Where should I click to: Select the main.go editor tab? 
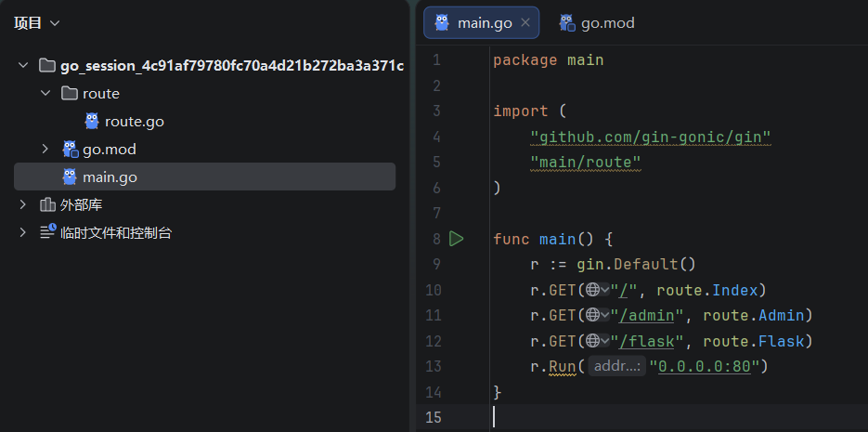[x=484, y=22]
